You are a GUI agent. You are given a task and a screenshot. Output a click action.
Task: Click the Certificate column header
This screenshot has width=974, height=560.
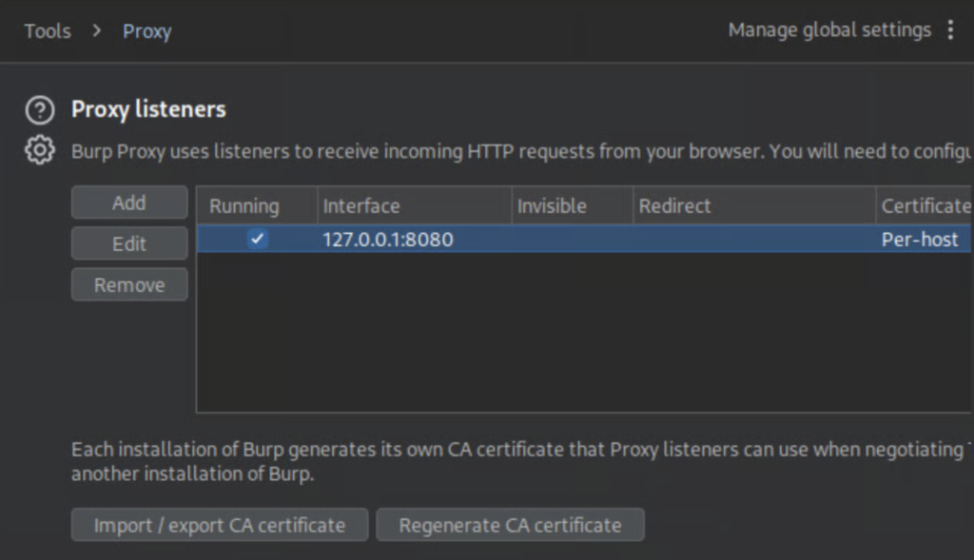click(925, 205)
